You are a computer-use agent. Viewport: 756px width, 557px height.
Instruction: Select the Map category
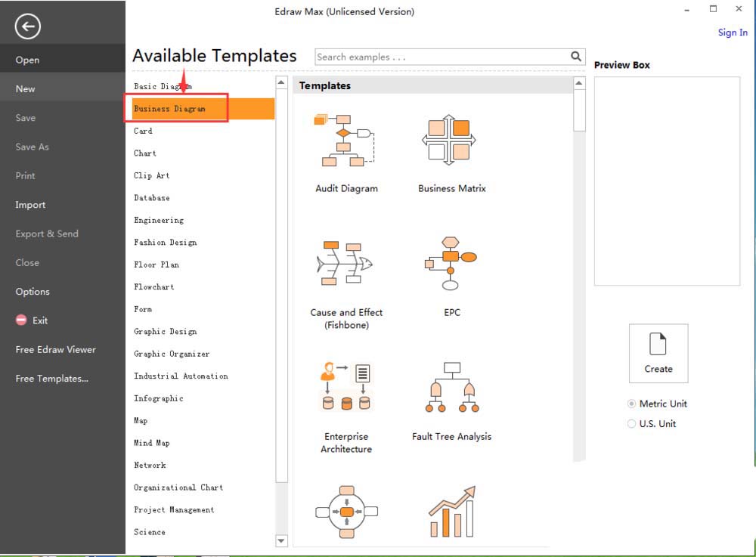tap(141, 421)
